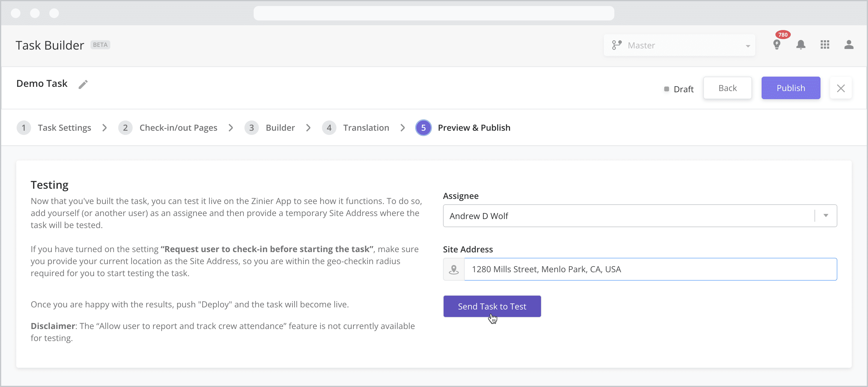Click Send Task to Test button
868x387 pixels.
click(x=492, y=306)
